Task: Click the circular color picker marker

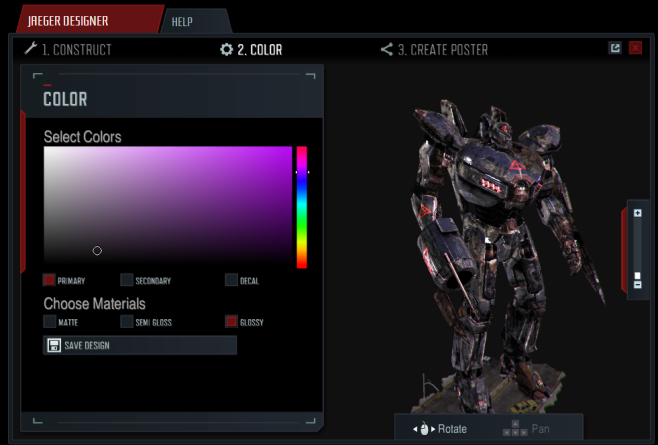Action: point(97,251)
